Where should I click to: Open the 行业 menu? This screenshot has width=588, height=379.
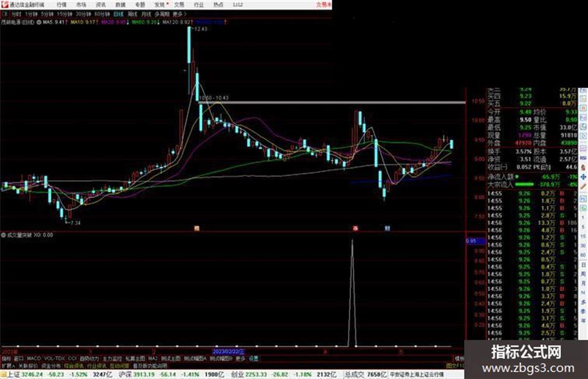tap(198, 5)
